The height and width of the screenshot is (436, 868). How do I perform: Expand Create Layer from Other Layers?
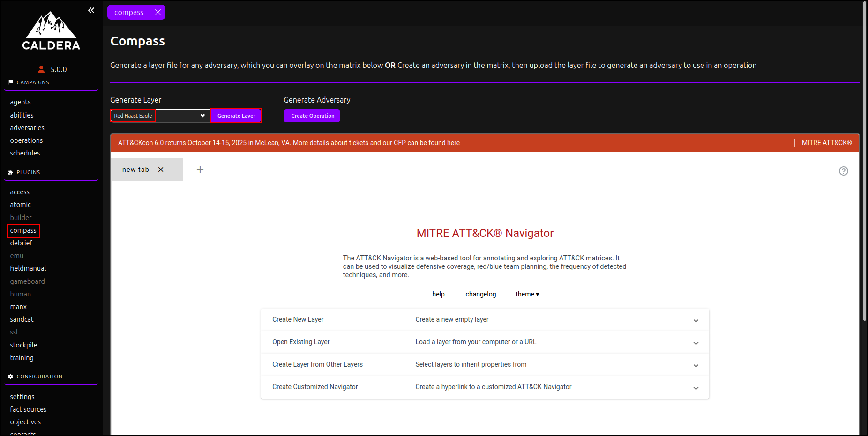696,365
